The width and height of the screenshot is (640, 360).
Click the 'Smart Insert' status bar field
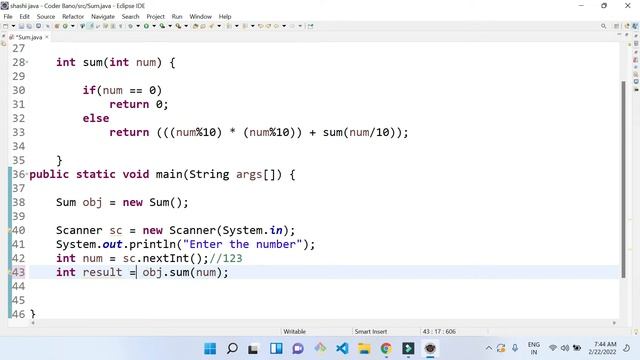click(x=371, y=331)
